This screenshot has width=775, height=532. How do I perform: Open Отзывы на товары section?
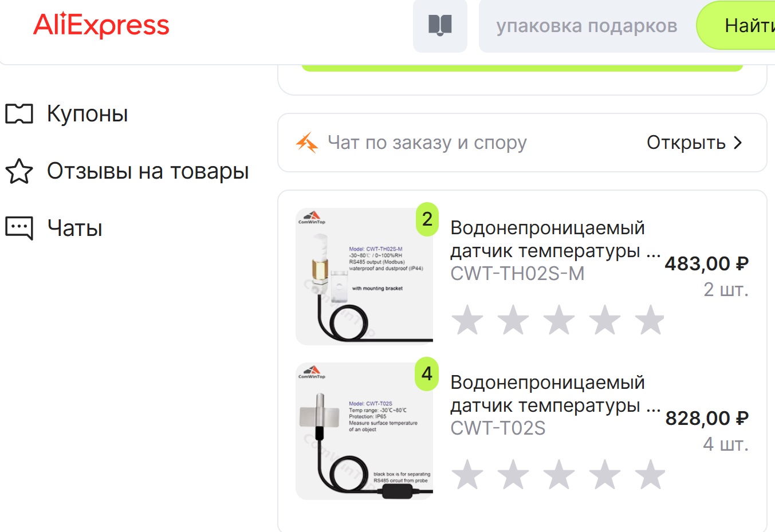coord(127,171)
